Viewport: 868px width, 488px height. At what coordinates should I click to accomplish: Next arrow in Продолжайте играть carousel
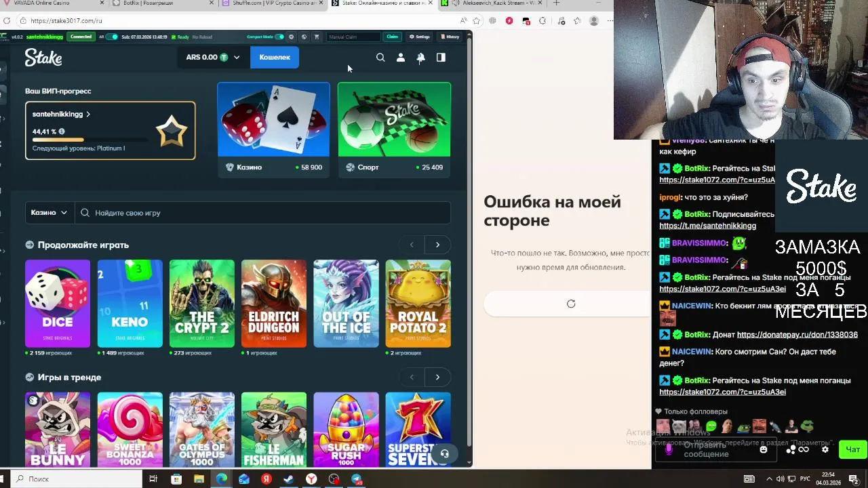pos(437,245)
